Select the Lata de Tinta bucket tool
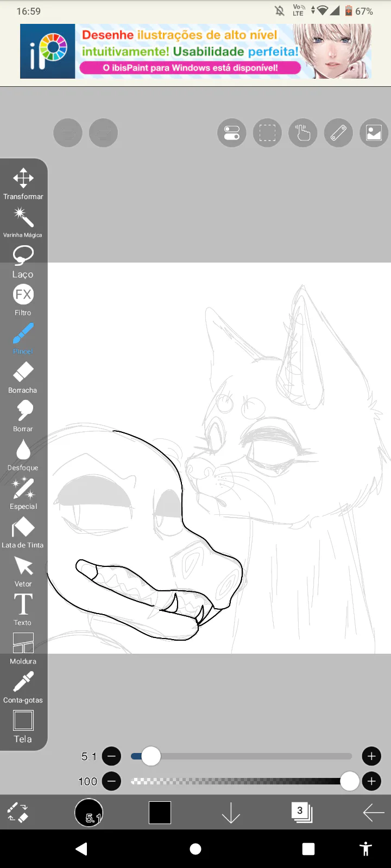The height and width of the screenshot is (868, 391). (23, 533)
